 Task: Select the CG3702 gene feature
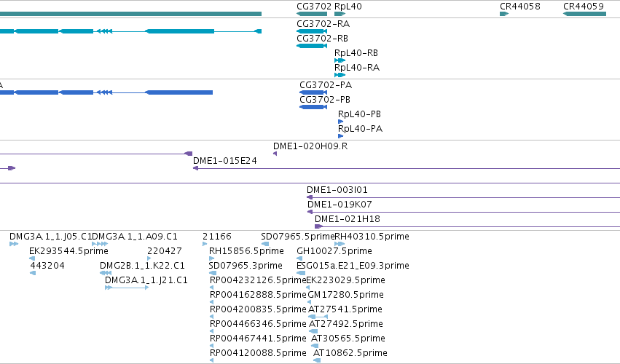(312, 14)
